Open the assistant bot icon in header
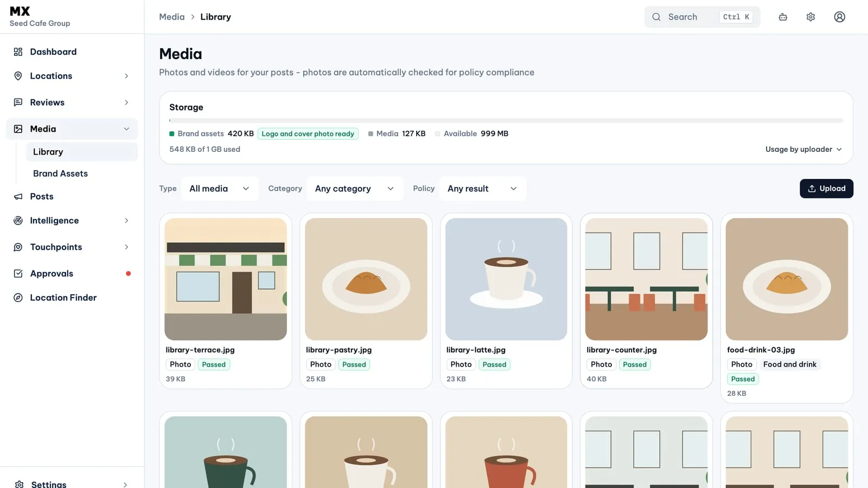 [783, 17]
